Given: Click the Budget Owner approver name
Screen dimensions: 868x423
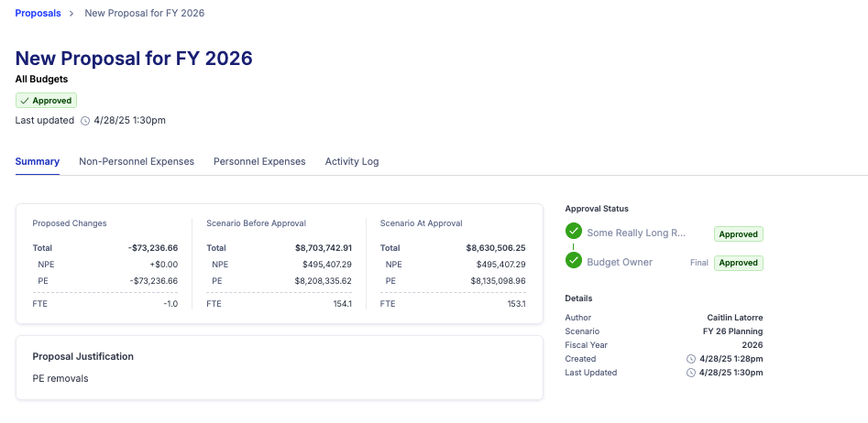Looking at the screenshot, I should point(620,262).
